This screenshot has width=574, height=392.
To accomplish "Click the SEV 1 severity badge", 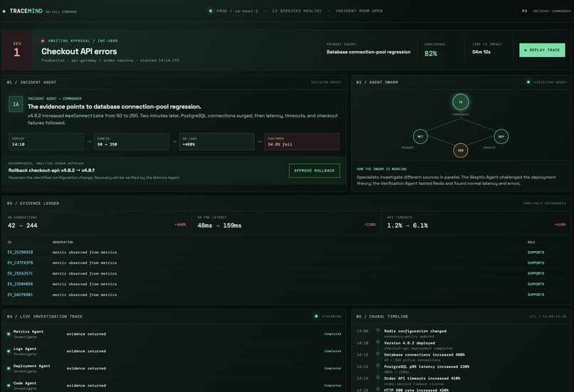I will point(17,50).
